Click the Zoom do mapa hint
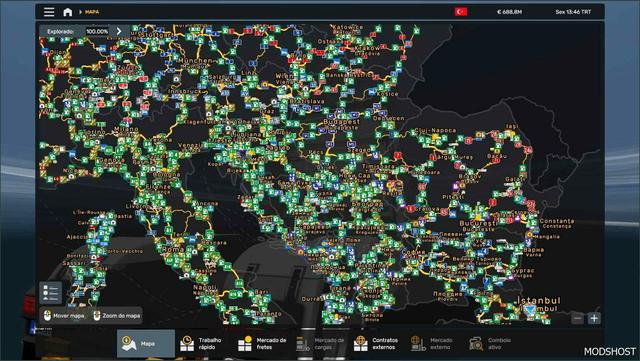Screen dimensions: 640x361 tap(117, 316)
